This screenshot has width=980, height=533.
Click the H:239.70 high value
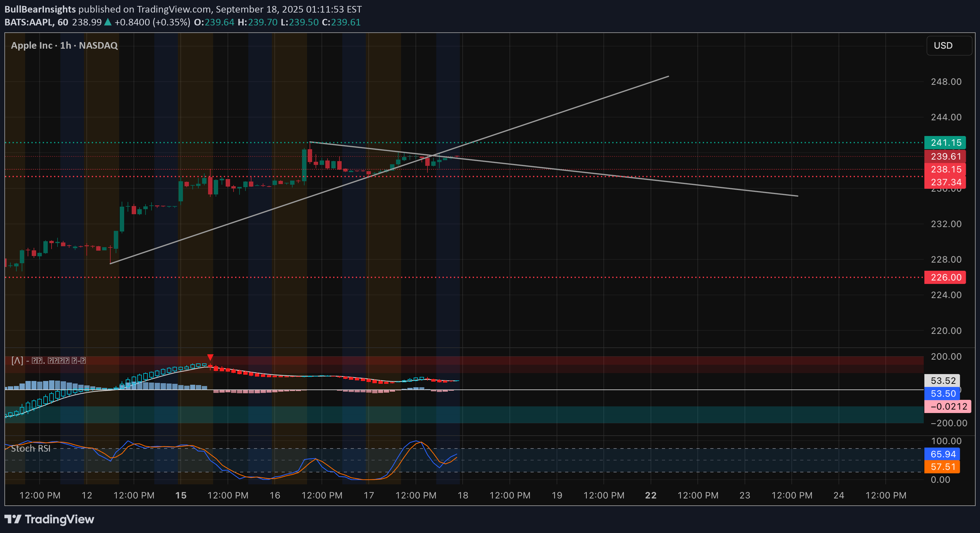(257, 22)
